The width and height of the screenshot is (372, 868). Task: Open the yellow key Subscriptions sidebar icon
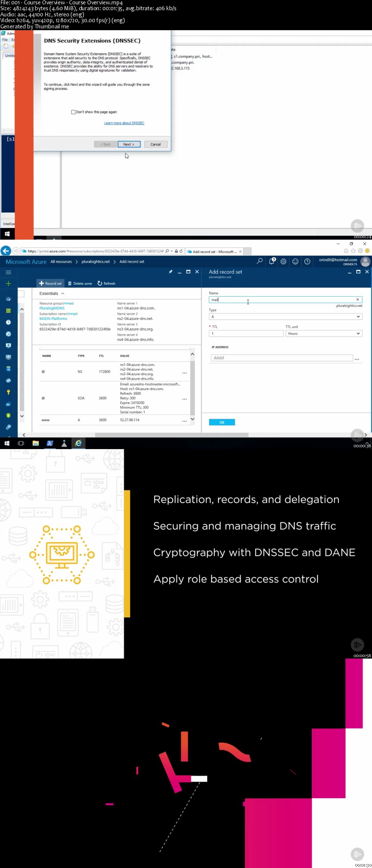pyautogui.click(x=8, y=392)
